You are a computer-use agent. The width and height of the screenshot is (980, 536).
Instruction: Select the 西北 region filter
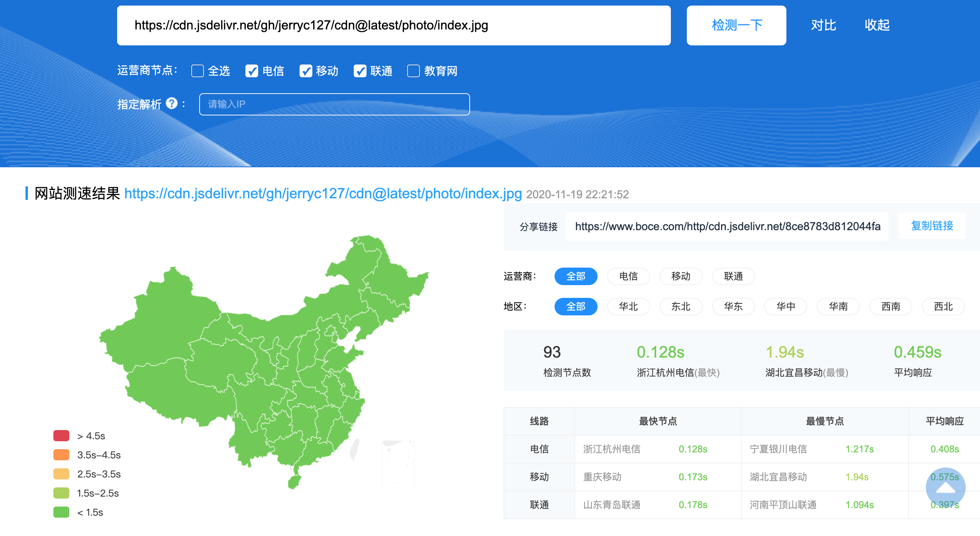tap(943, 307)
